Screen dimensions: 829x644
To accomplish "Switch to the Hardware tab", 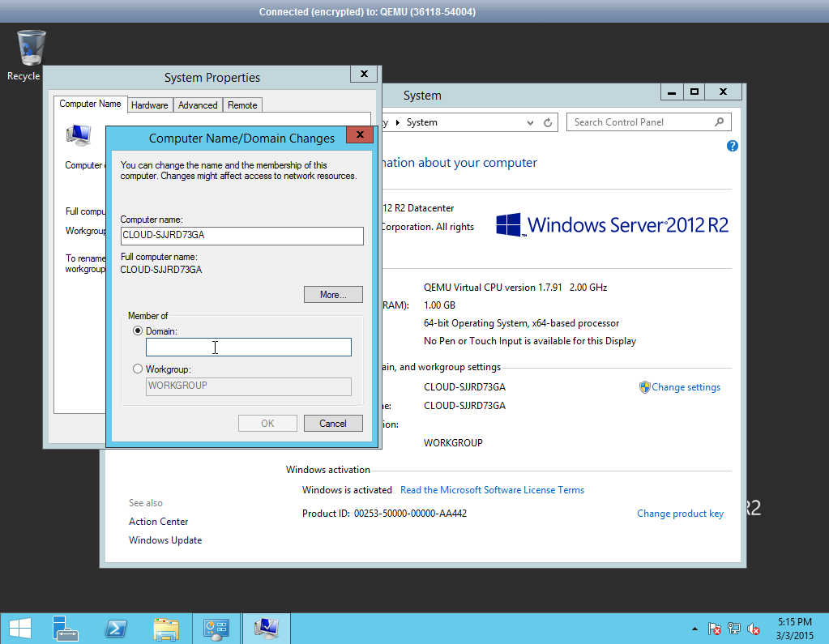I will point(150,104).
